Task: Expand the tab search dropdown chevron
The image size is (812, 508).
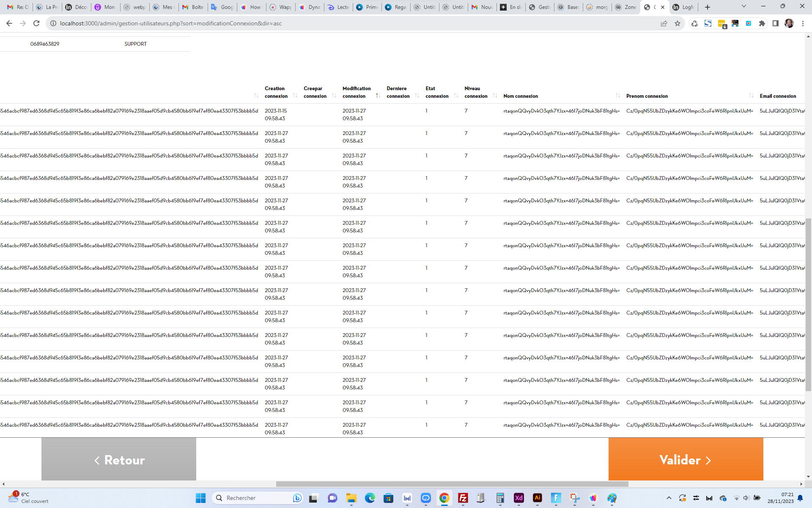Action: [x=743, y=6]
